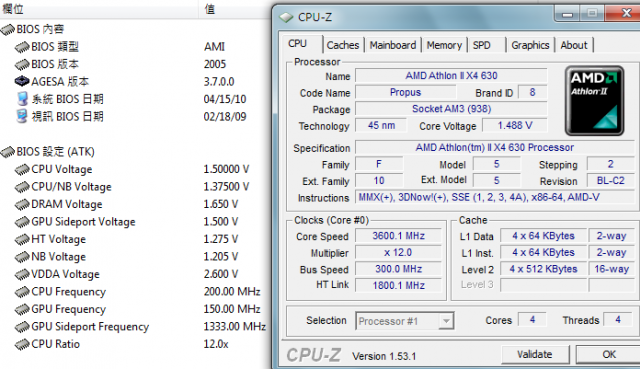The height and width of the screenshot is (369, 640).
Task: Click the Technology field 45 nm
Action: (381, 126)
